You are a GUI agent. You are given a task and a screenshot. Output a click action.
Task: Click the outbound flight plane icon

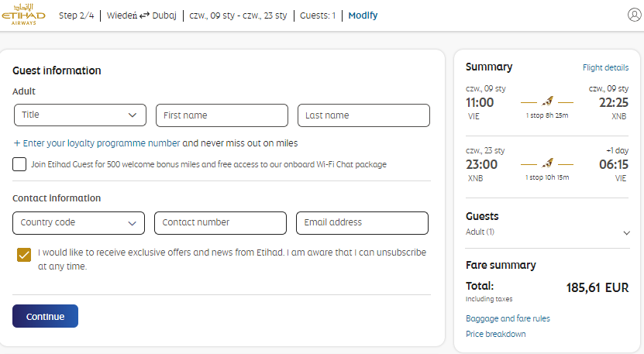pos(547,101)
